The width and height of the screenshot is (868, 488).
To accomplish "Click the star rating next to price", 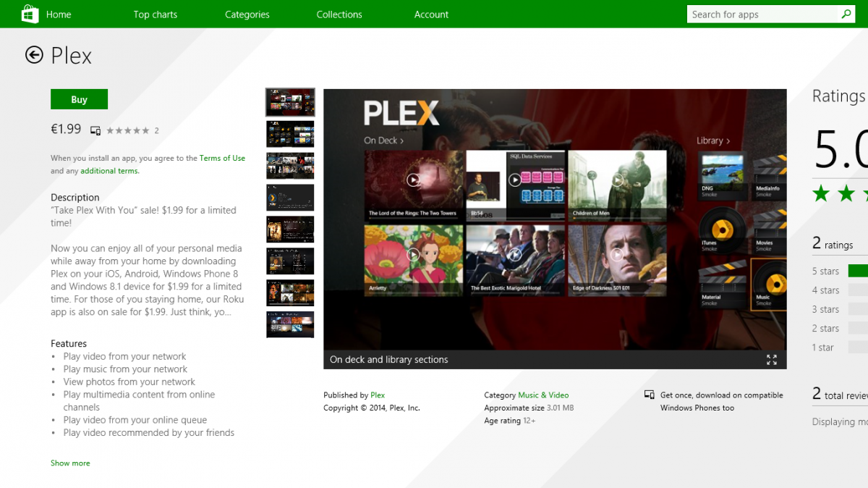I will click(128, 131).
